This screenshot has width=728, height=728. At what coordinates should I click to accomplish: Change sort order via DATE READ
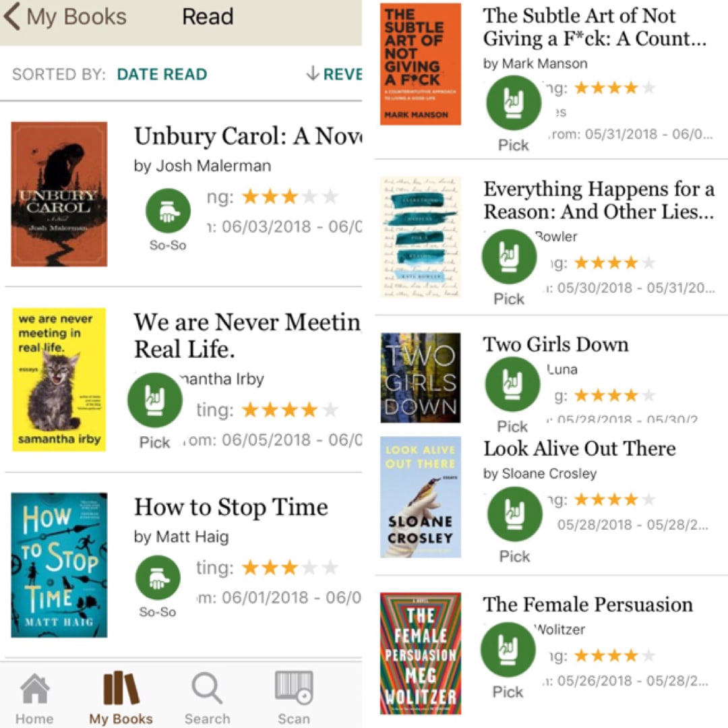[x=162, y=74]
